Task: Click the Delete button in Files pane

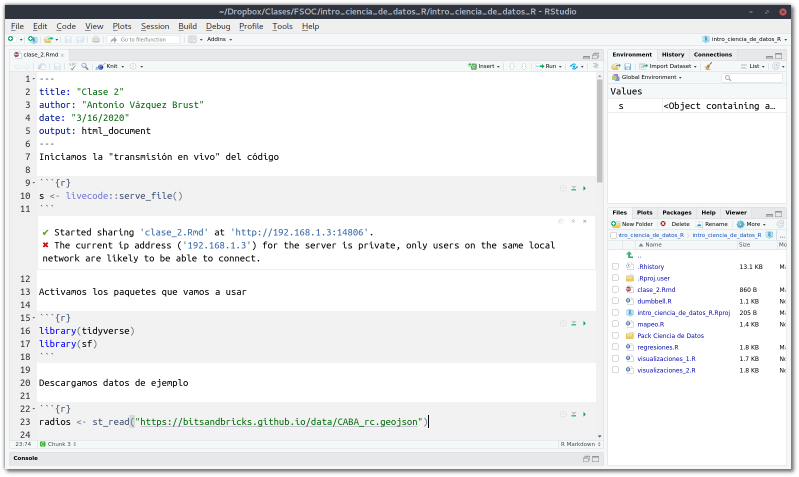Action: (675, 224)
